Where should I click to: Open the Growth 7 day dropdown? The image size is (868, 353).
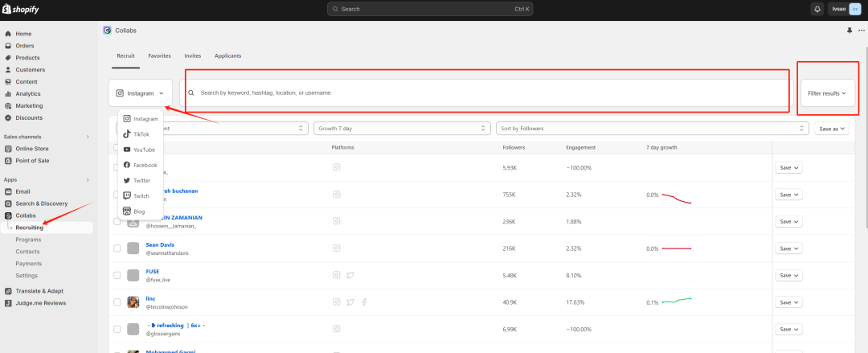tap(402, 128)
